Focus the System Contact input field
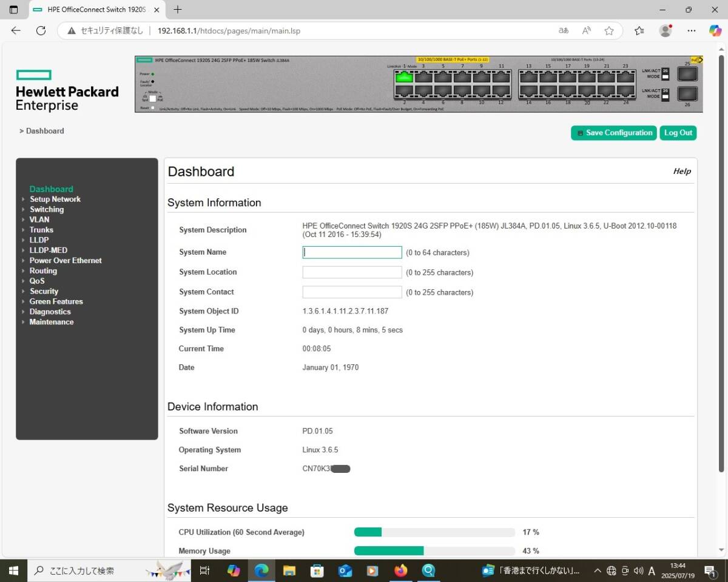Viewport: 728px width, 582px height. coord(352,292)
